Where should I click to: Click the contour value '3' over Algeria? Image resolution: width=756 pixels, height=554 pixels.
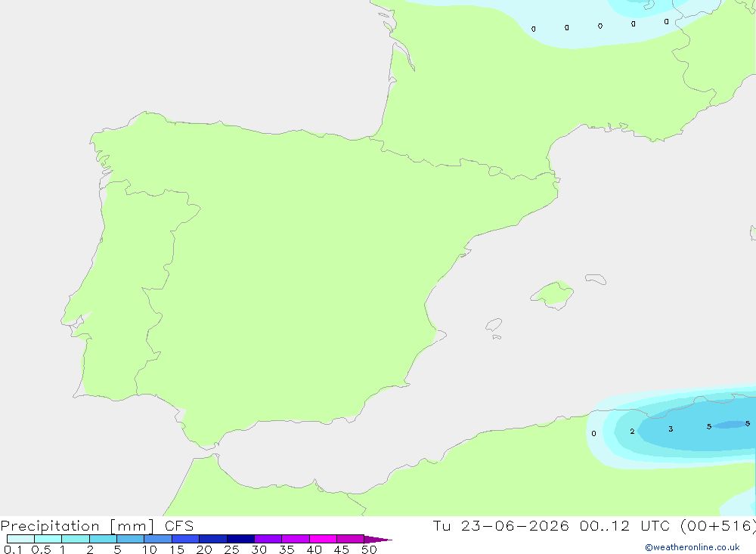(671, 429)
